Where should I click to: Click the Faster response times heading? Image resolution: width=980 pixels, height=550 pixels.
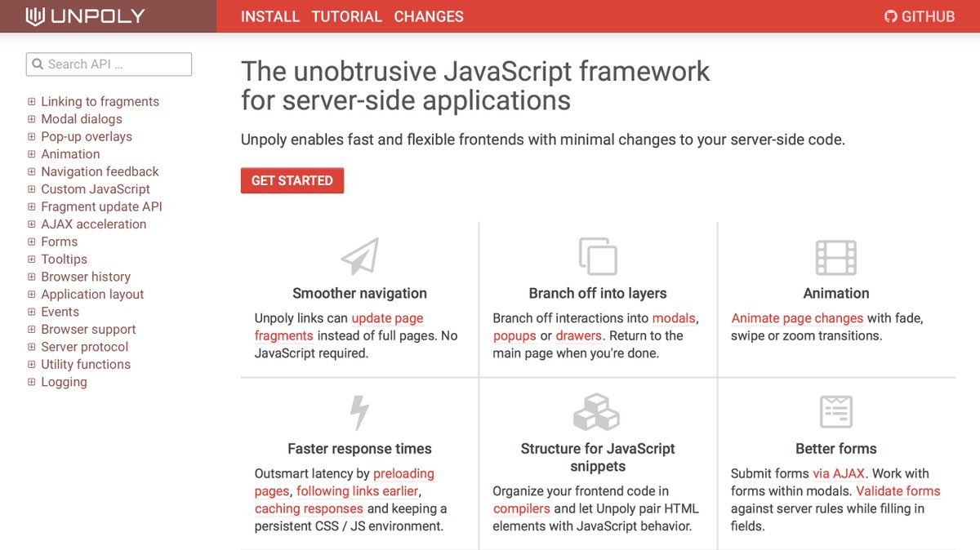tap(359, 449)
